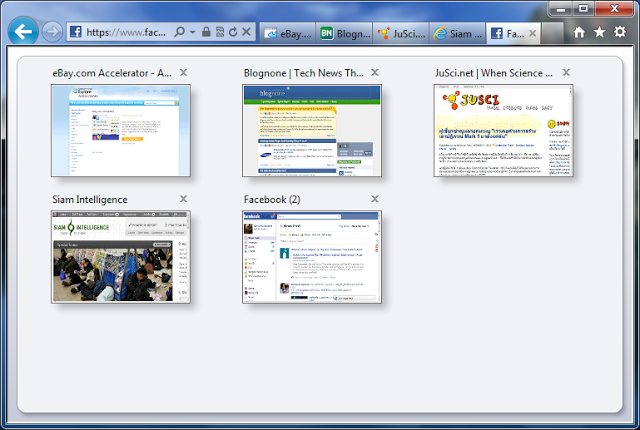The height and width of the screenshot is (430, 640).
Task: Open the address bar dropdown arrow
Action: [192, 32]
